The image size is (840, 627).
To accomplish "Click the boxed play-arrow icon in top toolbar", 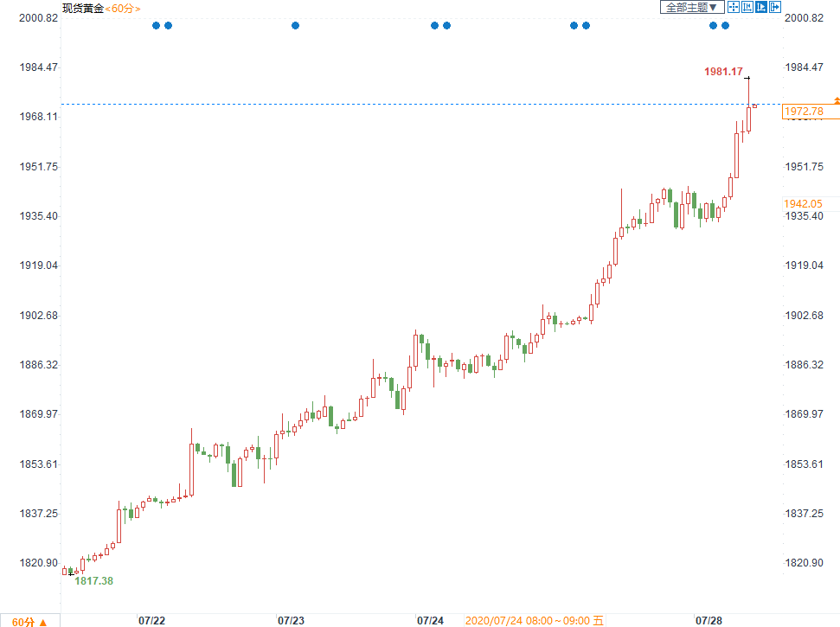I will point(761,8).
